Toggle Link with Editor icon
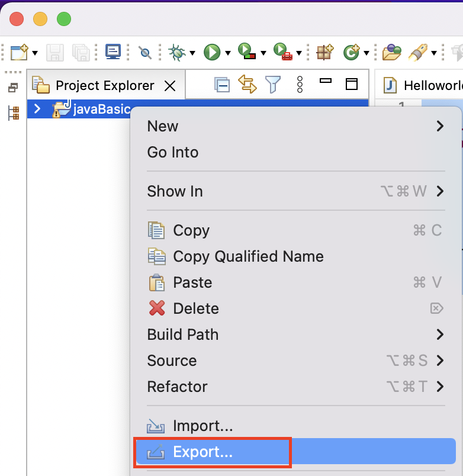This screenshot has height=476, width=463. (x=247, y=85)
